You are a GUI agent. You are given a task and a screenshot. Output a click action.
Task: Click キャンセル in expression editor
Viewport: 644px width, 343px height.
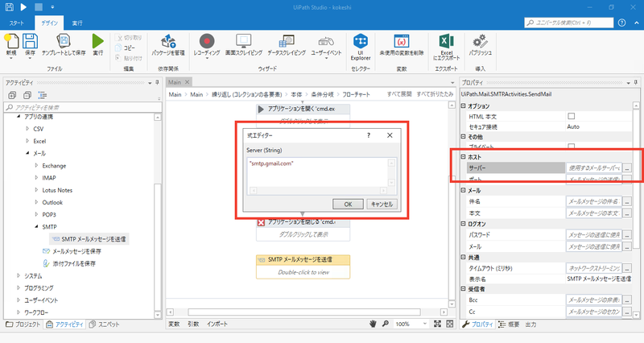pyautogui.click(x=382, y=205)
